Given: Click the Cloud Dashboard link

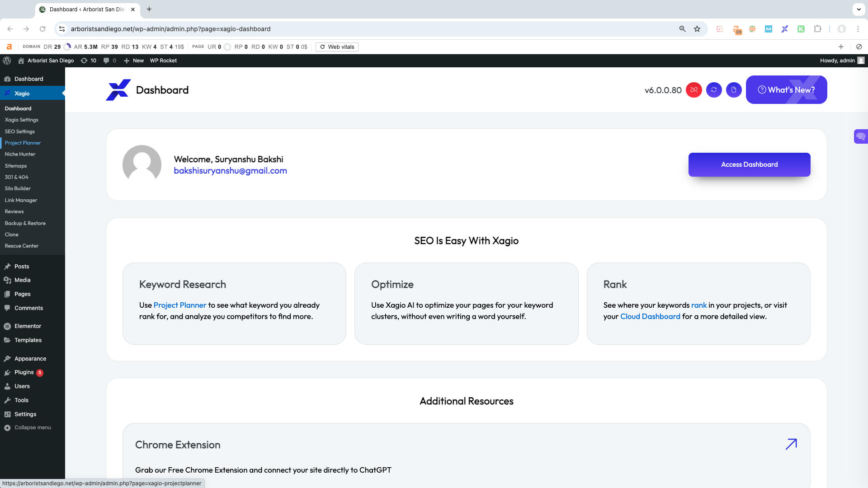Looking at the screenshot, I should coord(650,316).
